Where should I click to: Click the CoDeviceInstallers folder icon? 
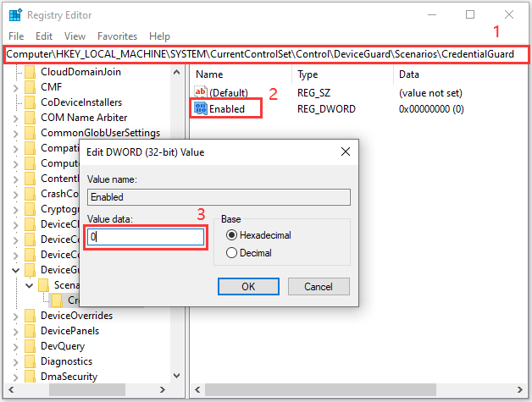(x=30, y=102)
